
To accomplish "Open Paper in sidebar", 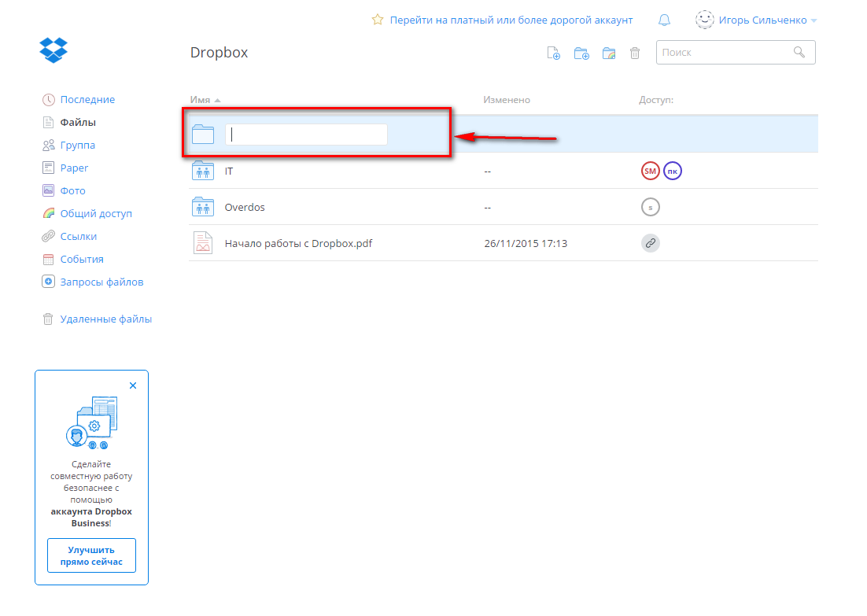I will pyautogui.click(x=74, y=168).
